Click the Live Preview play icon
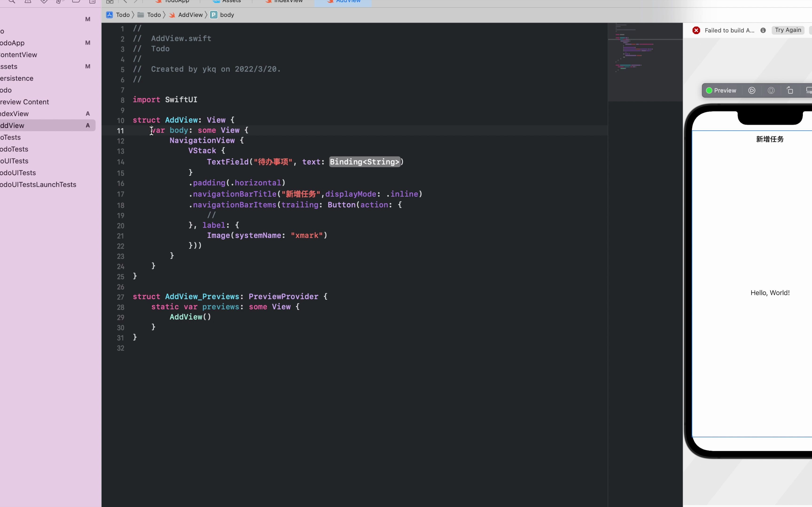812x507 pixels. (752, 91)
